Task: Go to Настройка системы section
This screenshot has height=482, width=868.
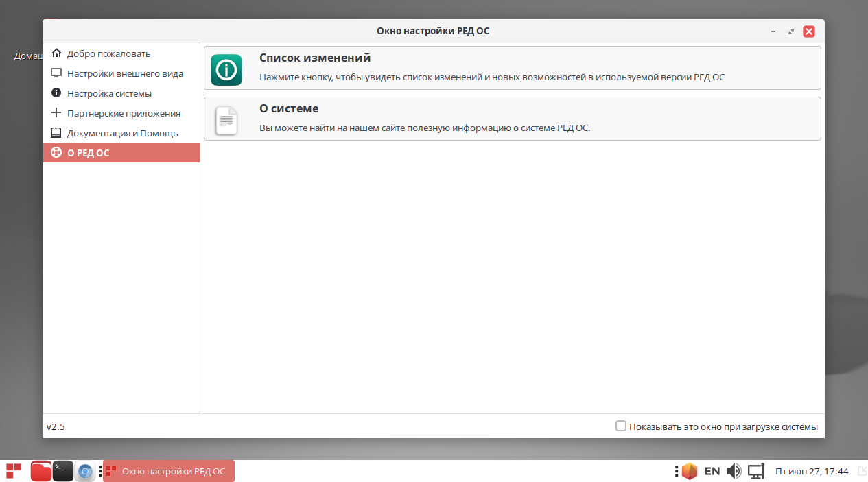Action: click(x=121, y=93)
